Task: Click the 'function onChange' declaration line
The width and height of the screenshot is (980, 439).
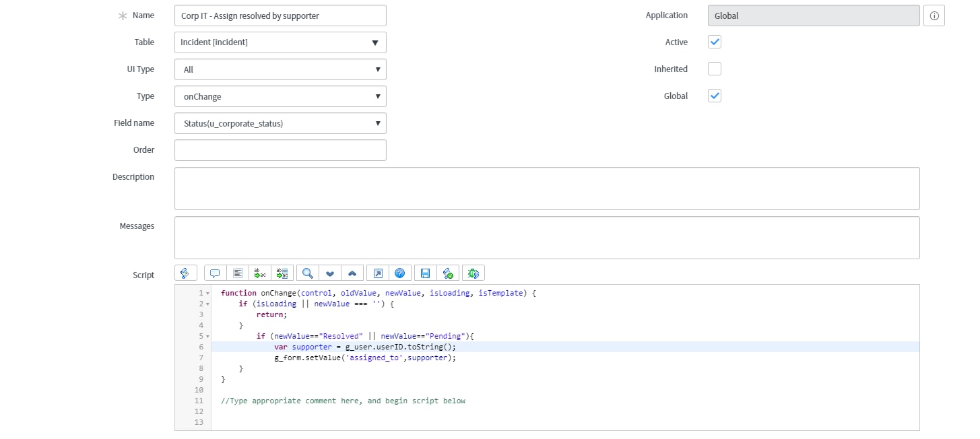Action: (378, 293)
